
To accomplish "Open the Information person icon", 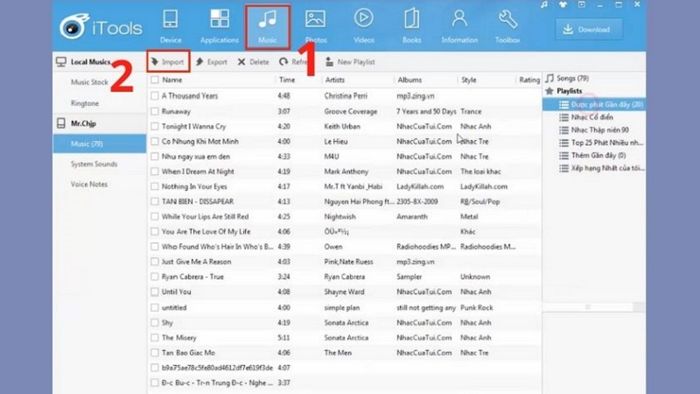I will point(459,19).
